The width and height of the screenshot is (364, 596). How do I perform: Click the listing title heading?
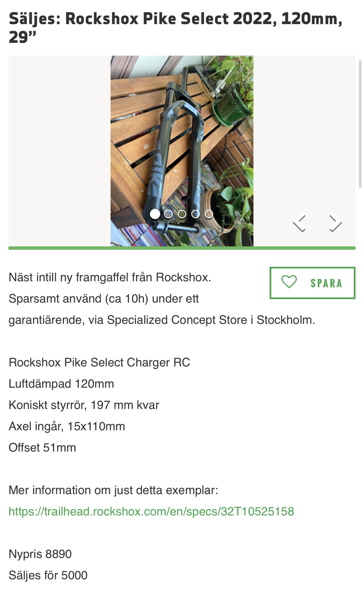tap(175, 28)
